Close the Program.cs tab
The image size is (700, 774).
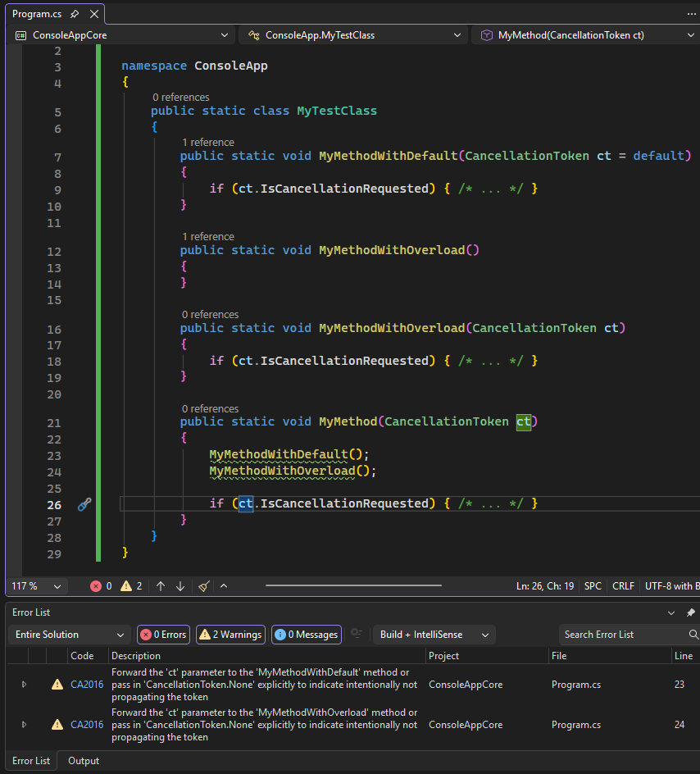94,14
